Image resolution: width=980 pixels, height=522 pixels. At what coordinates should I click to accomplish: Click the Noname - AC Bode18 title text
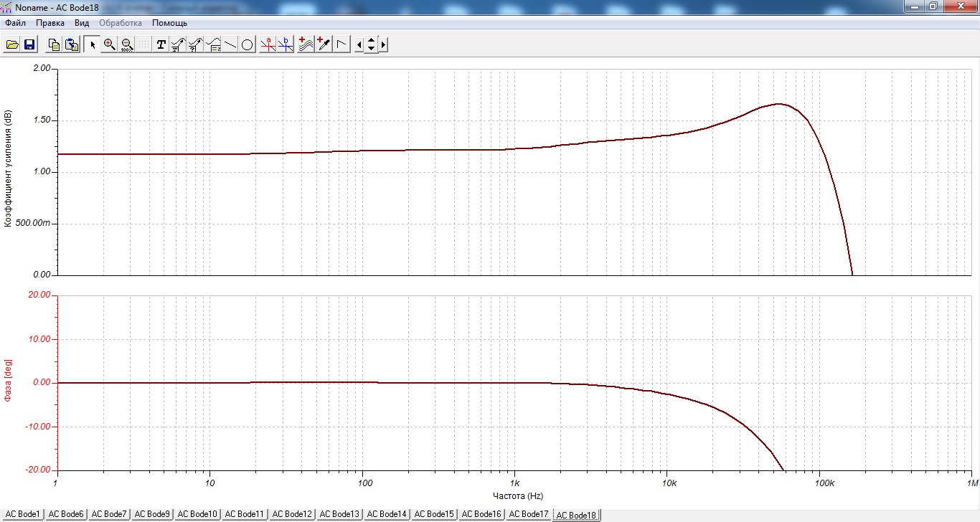[57, 7]
